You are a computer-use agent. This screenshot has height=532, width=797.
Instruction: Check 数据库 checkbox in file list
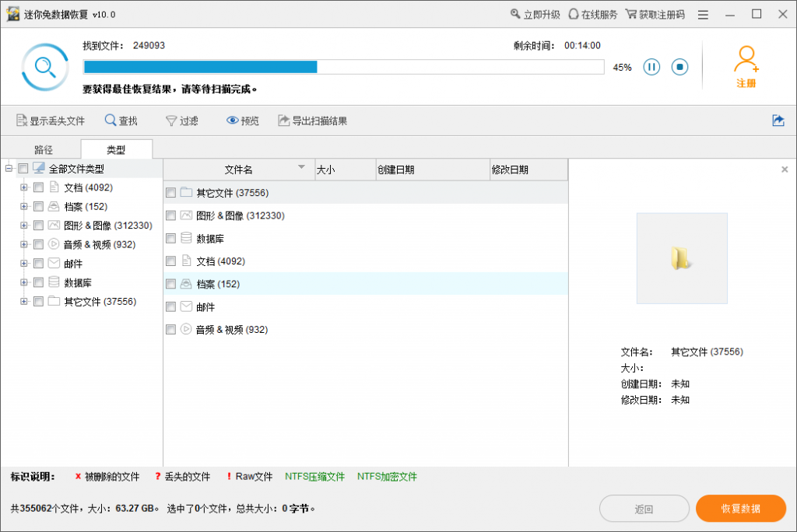(170, 238)
